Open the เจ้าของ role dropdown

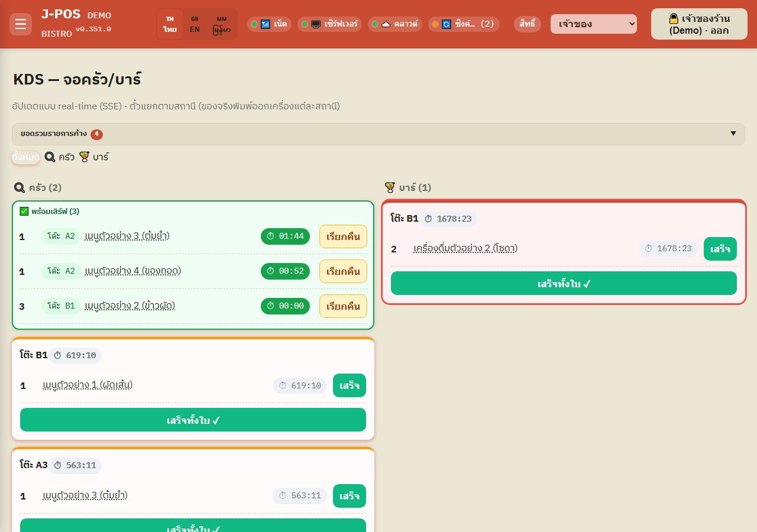[x=594, y=24]
